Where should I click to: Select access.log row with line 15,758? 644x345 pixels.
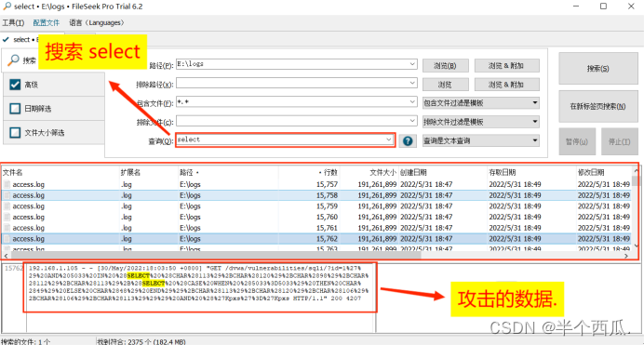(x=316, y=195)
